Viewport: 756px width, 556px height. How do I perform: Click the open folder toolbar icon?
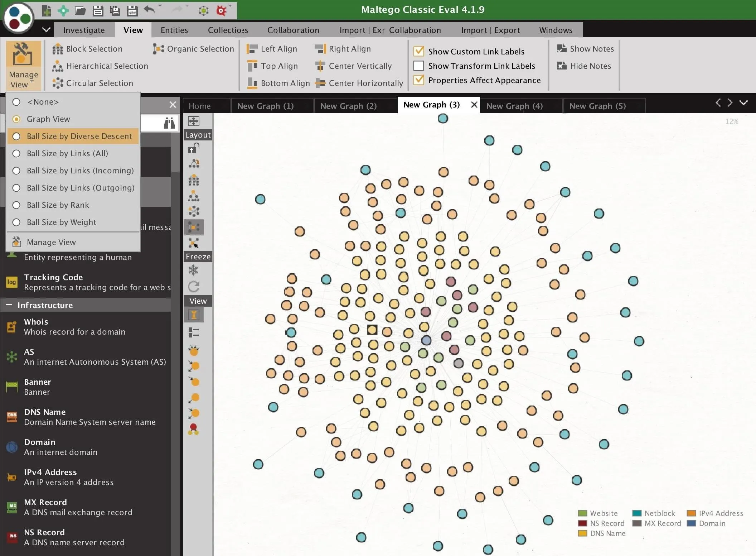[80, 10]
